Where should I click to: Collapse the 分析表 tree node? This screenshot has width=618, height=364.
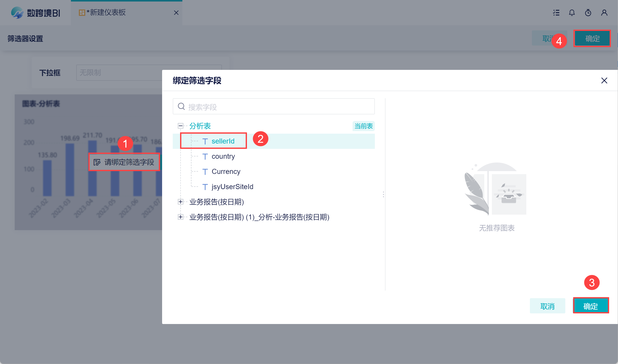[181, 126]
